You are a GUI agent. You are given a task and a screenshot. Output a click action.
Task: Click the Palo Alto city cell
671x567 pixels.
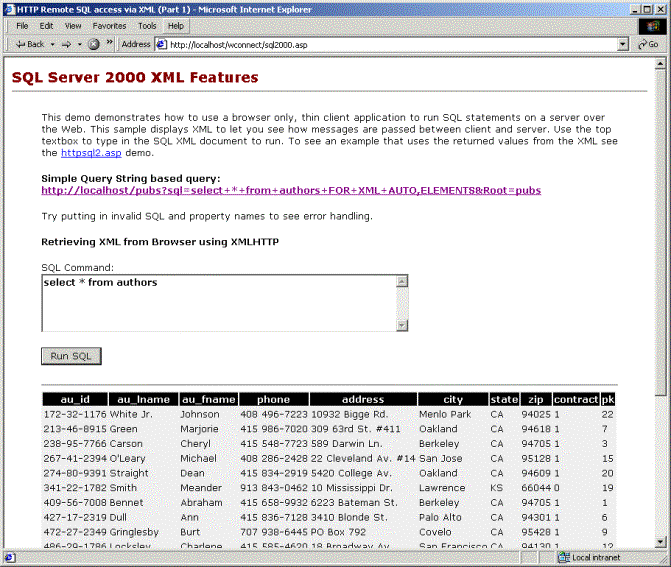tap(440, 517)
